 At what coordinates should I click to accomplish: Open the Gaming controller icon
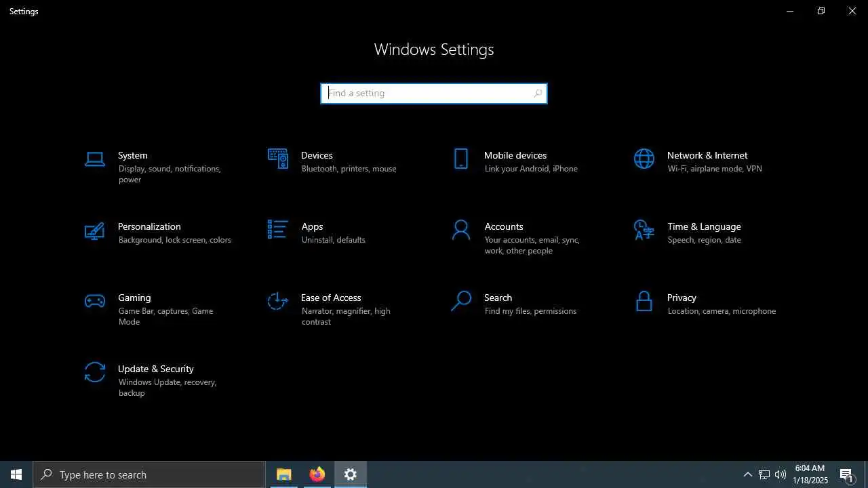[95, 301]
